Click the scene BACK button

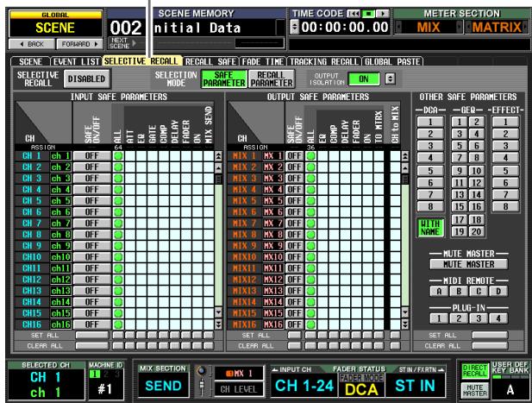pos(32,44)
